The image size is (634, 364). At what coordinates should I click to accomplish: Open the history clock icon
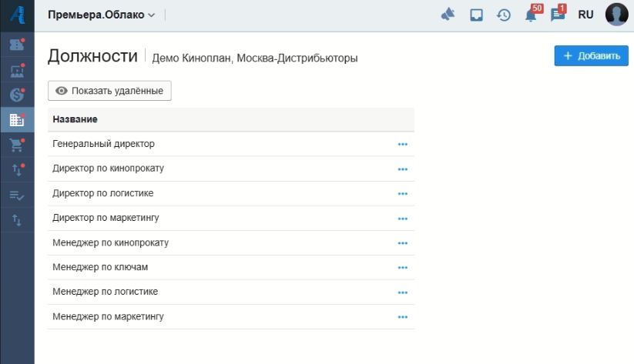pos(504,15)
